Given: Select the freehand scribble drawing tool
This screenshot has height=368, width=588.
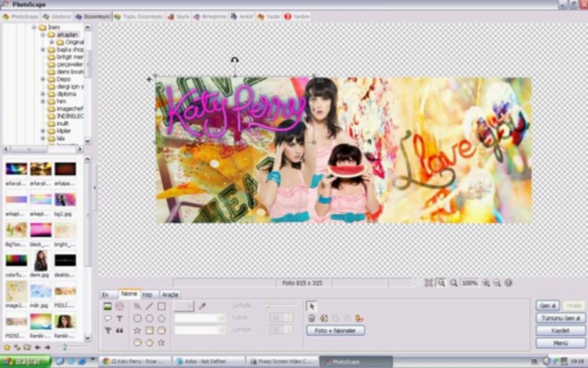Looking at the screenshot, I should [x=138, y=307].
